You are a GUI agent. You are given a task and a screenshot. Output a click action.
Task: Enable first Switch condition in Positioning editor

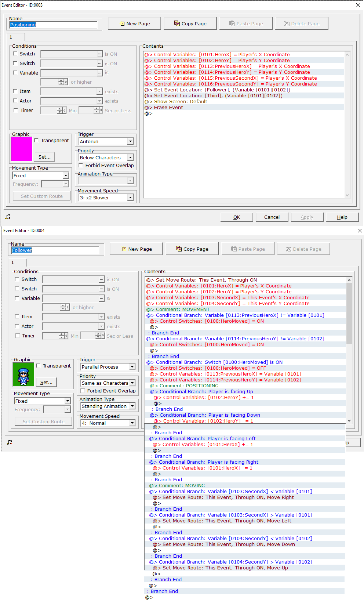point(15,54)
